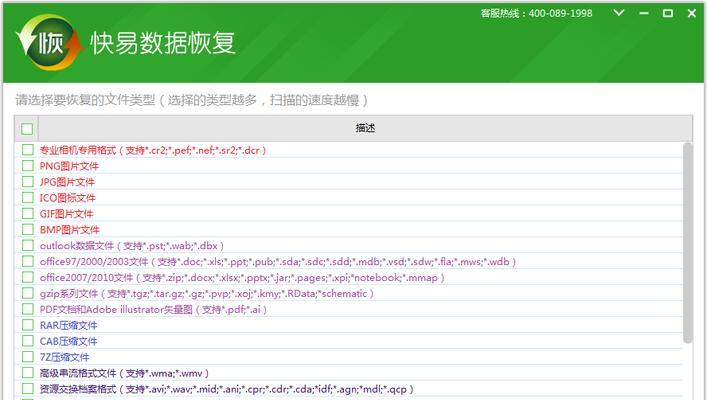Image resolution: width=707 pixels, height=400 pixels.
Task: Tick the CAB压缩文件 checkbox
Action: (28, 341)
